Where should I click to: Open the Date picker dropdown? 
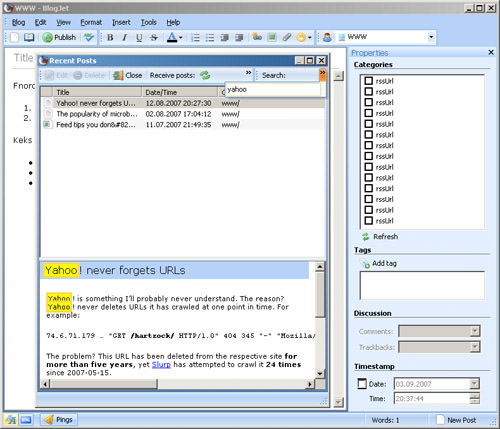coord(474,384)
